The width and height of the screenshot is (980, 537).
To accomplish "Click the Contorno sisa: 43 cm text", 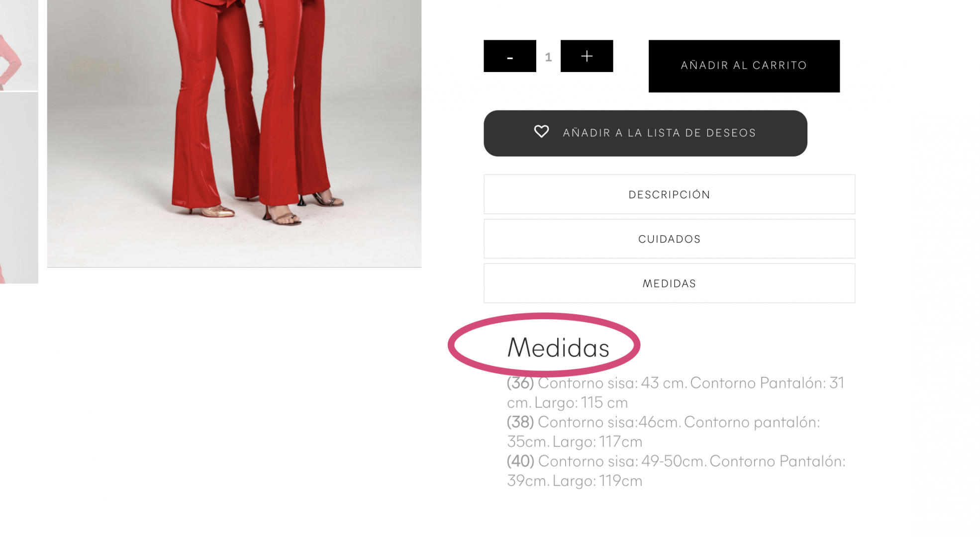I will point(612,383).
